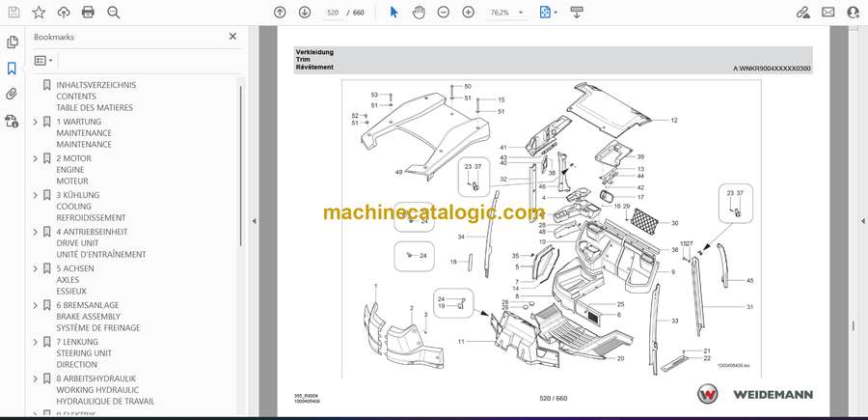Expand the 6 BREMSANLAGE bookmark
The width and height of the screenshot is (868, 420).
(36, 305)
